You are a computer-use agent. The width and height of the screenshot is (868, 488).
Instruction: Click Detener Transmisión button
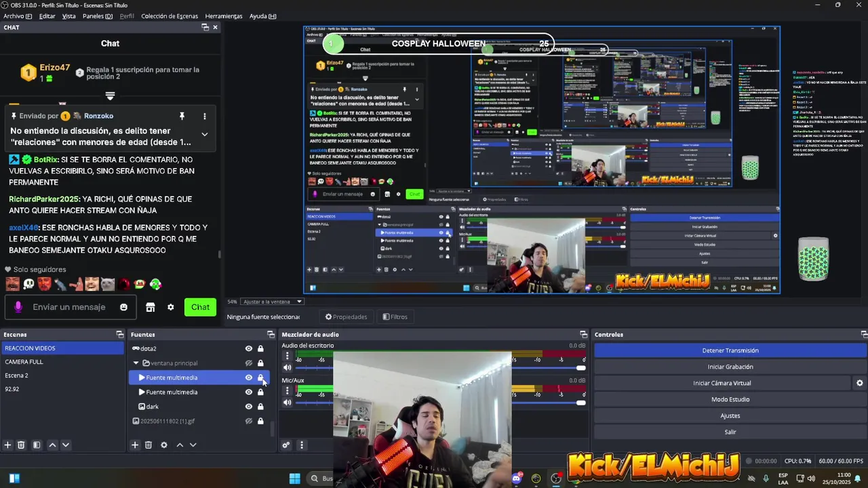point(730,350)
